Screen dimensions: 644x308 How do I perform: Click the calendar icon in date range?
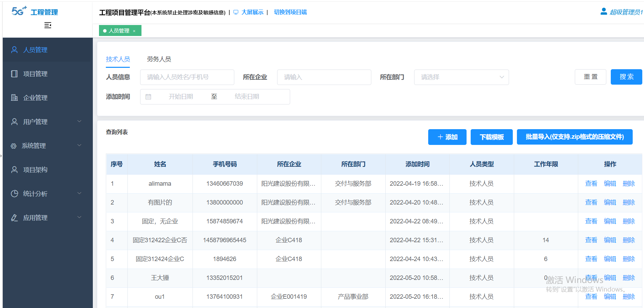(x=148, y=97)
